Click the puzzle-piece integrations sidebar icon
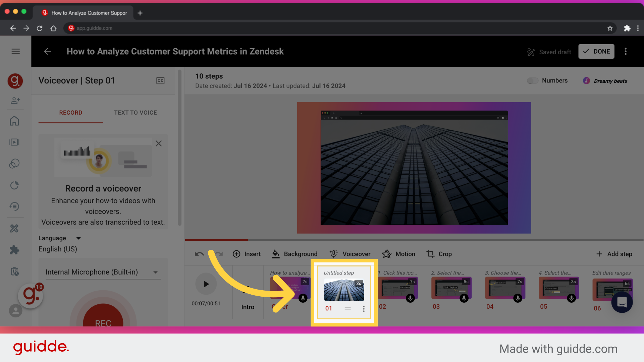 (15, 250)
